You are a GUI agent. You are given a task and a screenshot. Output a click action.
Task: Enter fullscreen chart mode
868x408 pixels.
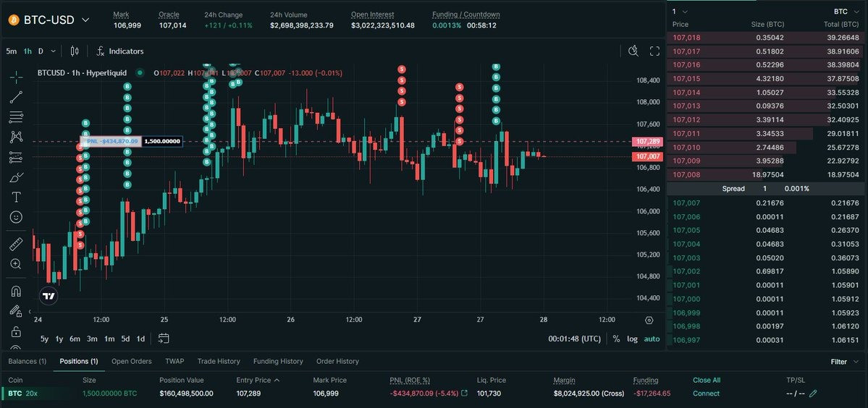click(x=654, y=51)
